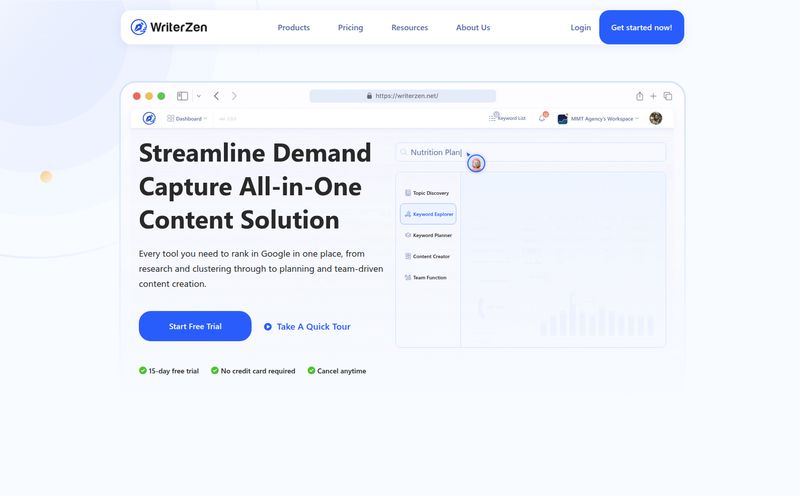Screen dimensions: 800x496
Task: Click the play icon beside Quick Tour
Action: click(268, 327)
